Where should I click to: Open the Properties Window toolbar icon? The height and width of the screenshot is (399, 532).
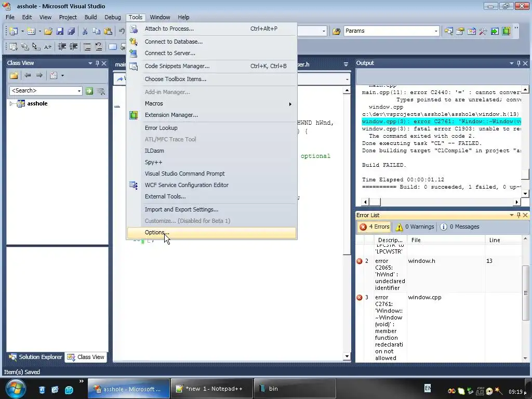click(x=460, y=31)
